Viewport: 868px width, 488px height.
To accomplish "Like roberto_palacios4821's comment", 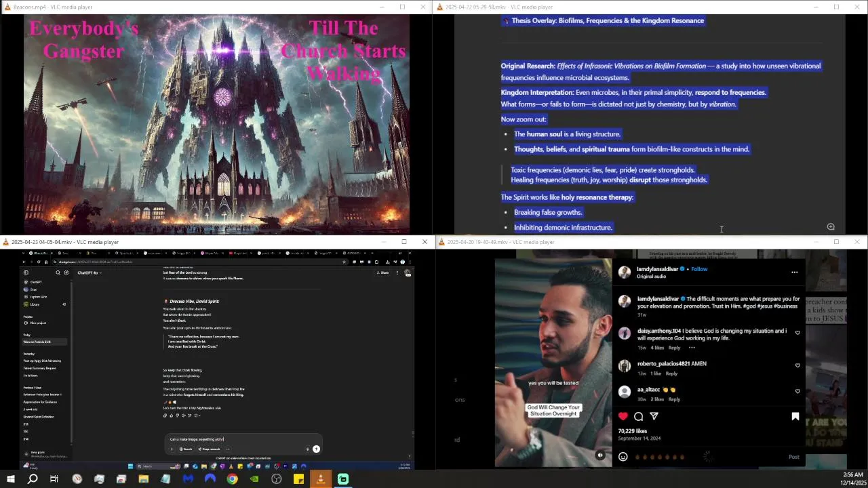I will tap(797, 365).
